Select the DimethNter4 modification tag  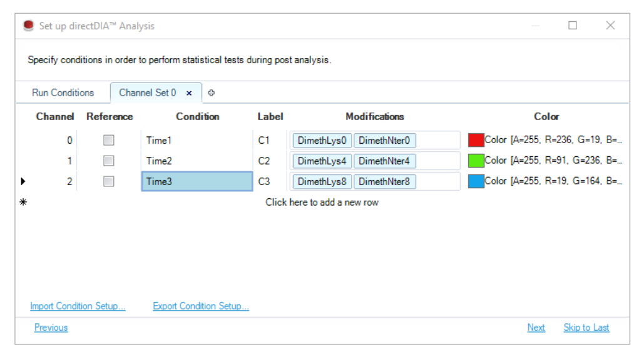pos(385,161)
